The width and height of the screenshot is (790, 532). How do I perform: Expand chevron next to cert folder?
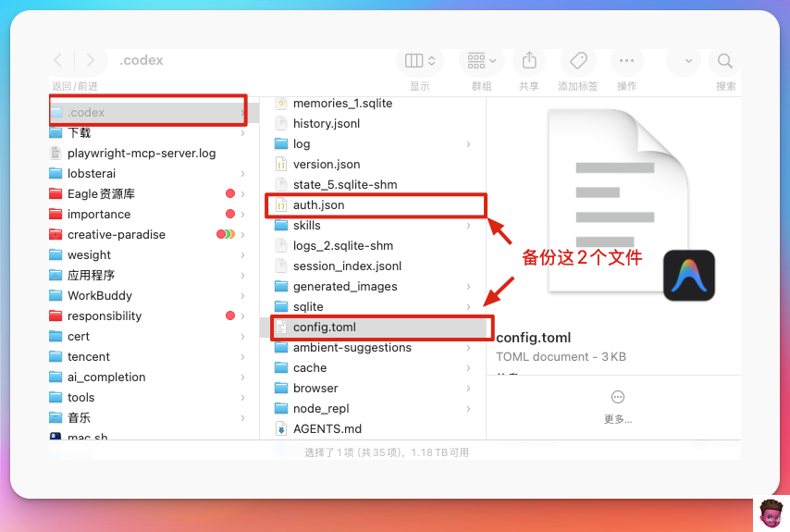click(x=243, y=337)
